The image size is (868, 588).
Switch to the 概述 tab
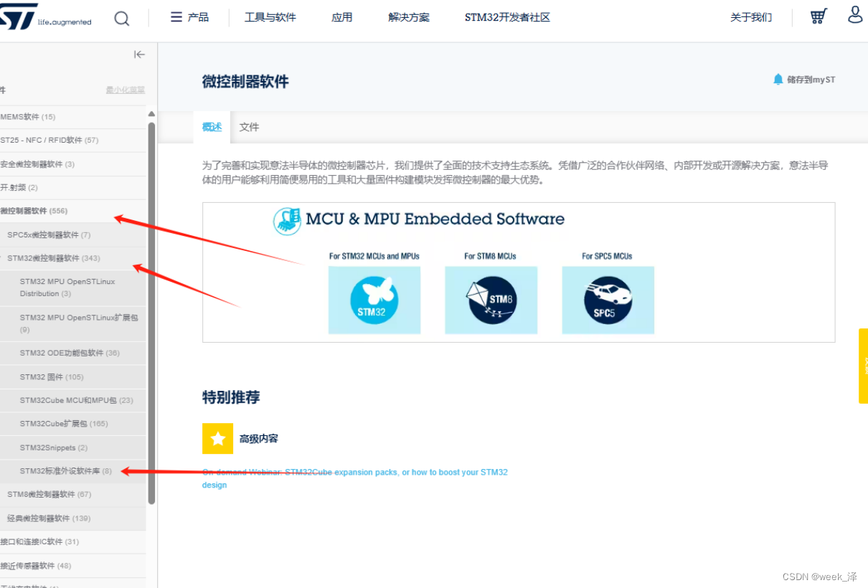click(x=212, y=127)
